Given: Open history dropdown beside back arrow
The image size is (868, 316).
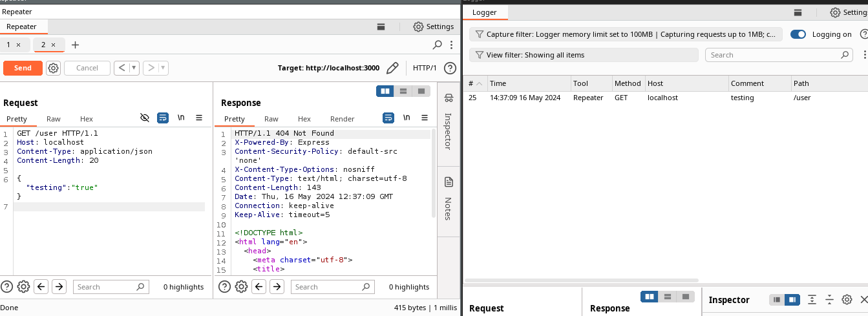Looking at the screenshot, I should click(134, 68).
